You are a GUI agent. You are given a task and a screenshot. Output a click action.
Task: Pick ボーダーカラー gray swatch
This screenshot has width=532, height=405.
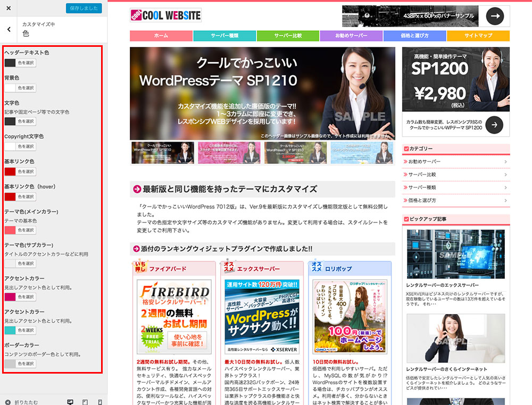tap(10, 363)
